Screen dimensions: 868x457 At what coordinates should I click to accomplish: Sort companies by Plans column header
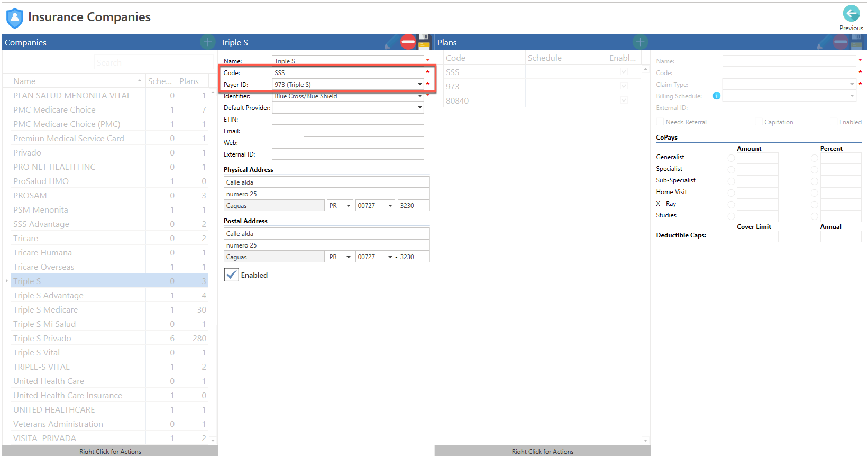click(x=193, y=81)
